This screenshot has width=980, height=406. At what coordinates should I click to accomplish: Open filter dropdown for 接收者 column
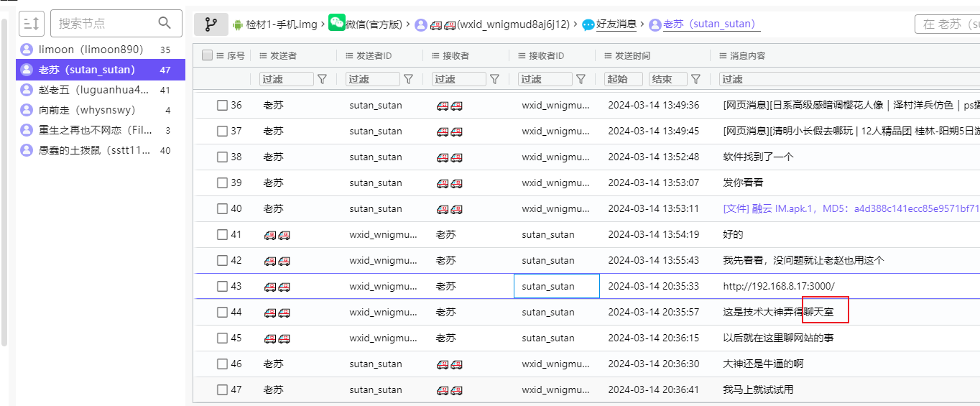pos(494,79)
